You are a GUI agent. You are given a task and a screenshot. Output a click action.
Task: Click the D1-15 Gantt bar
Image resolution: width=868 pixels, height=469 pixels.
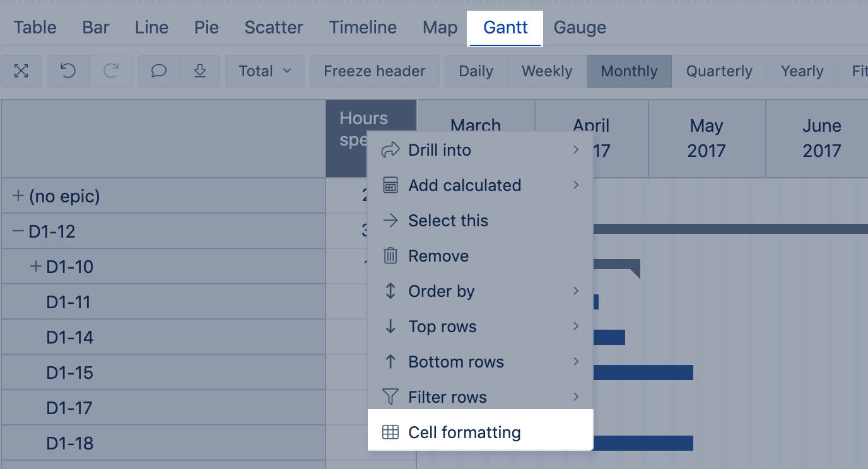coord(643,373)
